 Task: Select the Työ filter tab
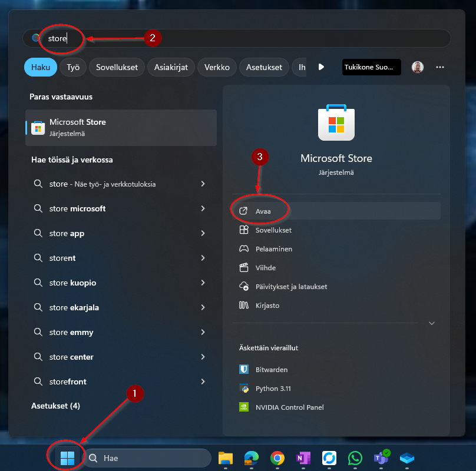point(73,67)
